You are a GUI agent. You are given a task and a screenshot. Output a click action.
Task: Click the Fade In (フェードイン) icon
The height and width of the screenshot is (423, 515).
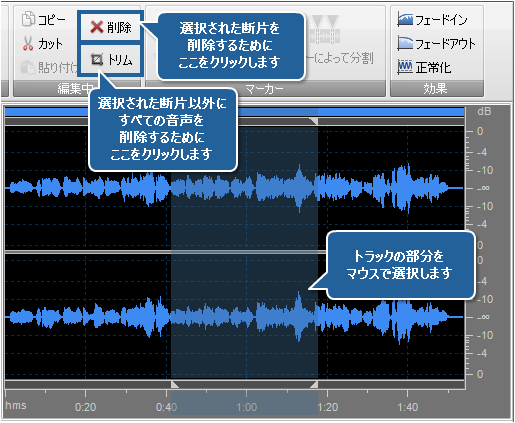pos(405,20)
